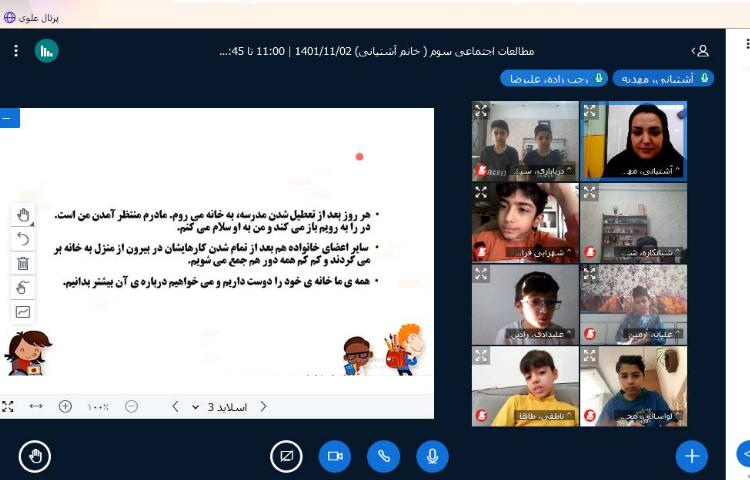Open علیدادی، رادین webcam name dropdown
Viewport: 750px width, 480px height.
coord(541,334)
